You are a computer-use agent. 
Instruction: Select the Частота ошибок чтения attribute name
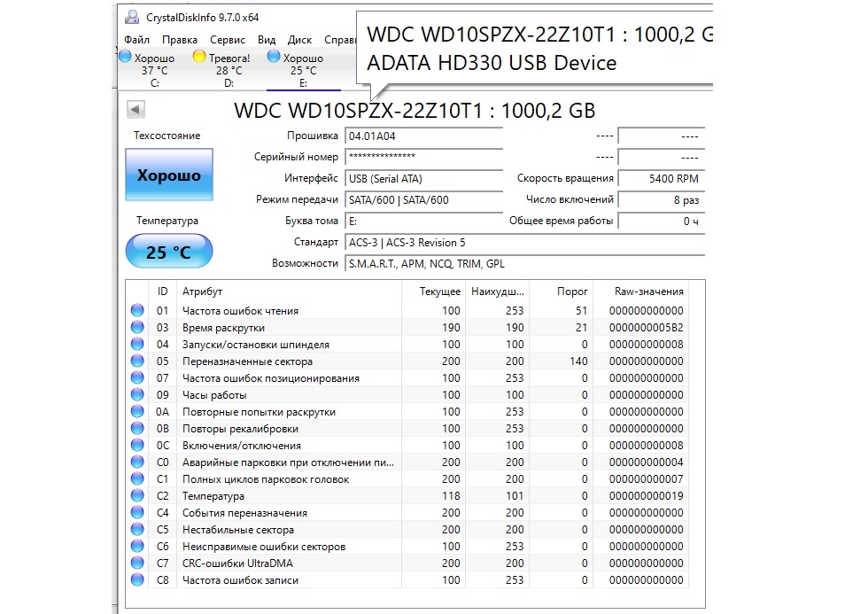tap(240, 311)
